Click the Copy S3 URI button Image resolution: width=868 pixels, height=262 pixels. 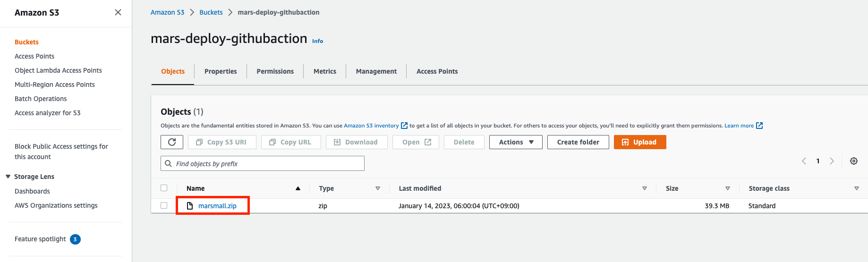[x=222, y=142]
